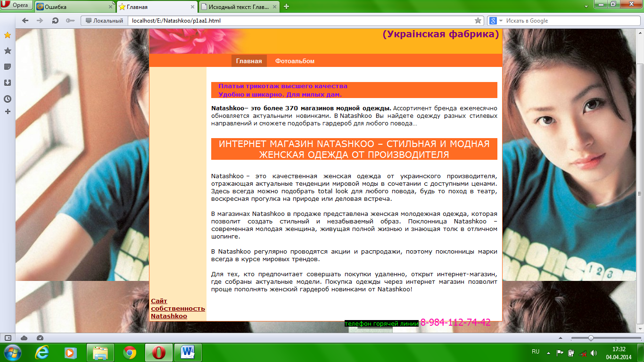Open the Главная page menu item
The width and height of the screenshot is (644, 362).
tap(249, 61)
